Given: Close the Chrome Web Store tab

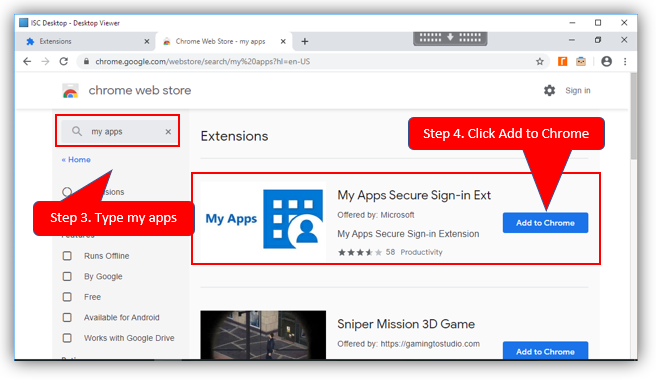Looking at the screenshot, I should point(283,41).
